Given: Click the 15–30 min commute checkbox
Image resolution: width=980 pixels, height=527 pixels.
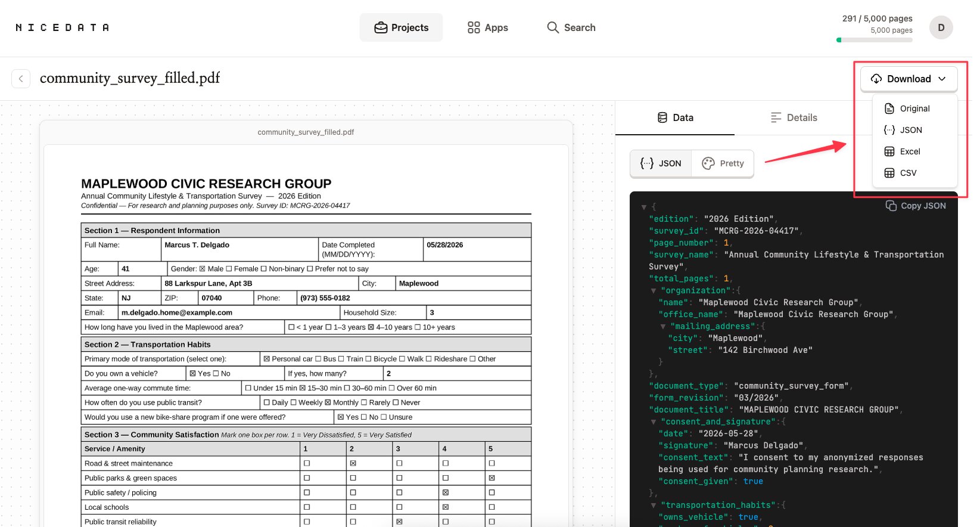Looking at the screenshot, I should click(302, 388).
